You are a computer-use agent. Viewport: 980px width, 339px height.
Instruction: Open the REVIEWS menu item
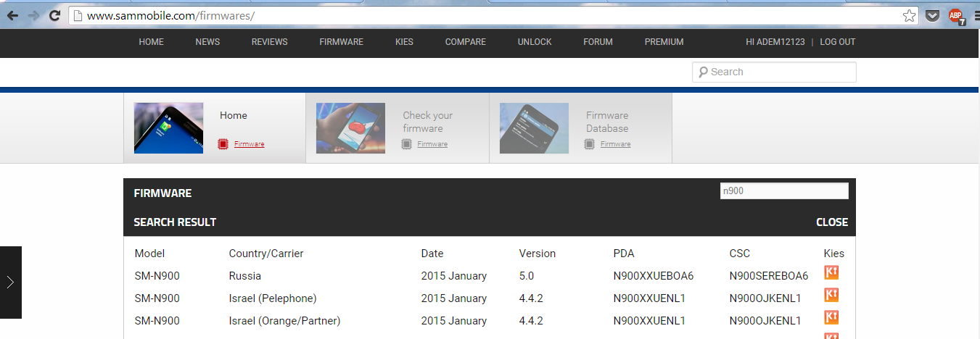pyautogui.click(x=270, y=42)
